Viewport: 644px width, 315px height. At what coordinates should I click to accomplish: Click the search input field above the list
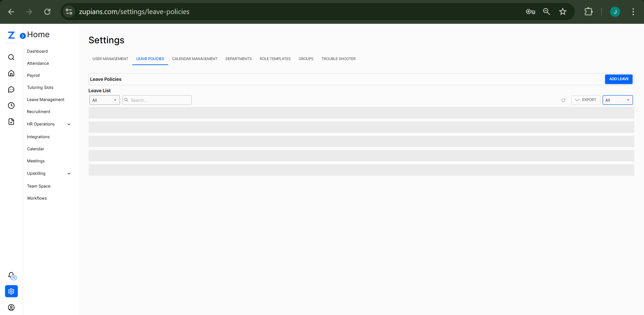click(x=157, y=100)
